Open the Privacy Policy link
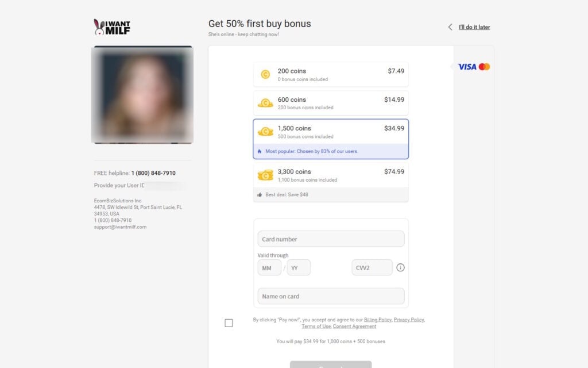 (x=409, y=320)
